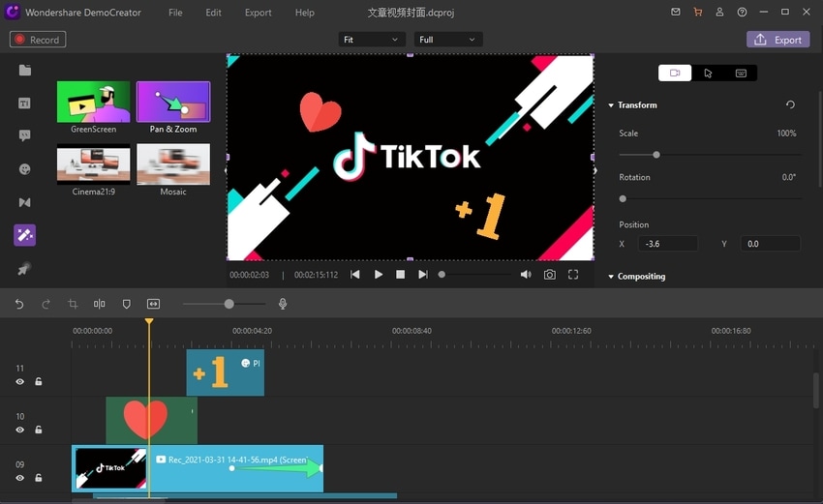Viewport: 823px width, 504px height.
Task: Open the File menu
Action: click(x=175, y=13)
